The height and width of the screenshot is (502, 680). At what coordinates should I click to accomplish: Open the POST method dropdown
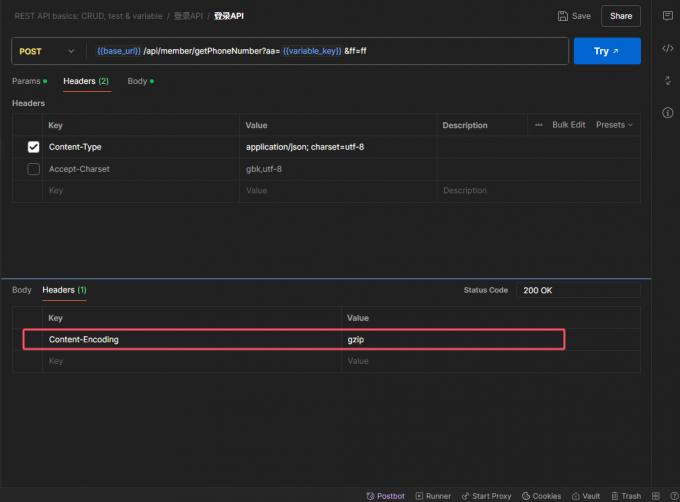(x=47, y=51)
